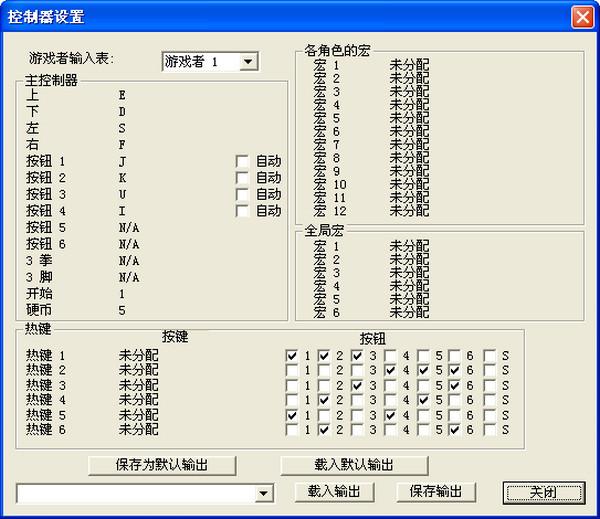Enable 自动 for 按钮 2
Image resolution: width=600 pixels, height=519 pixels.
click(x=242, y=178)
